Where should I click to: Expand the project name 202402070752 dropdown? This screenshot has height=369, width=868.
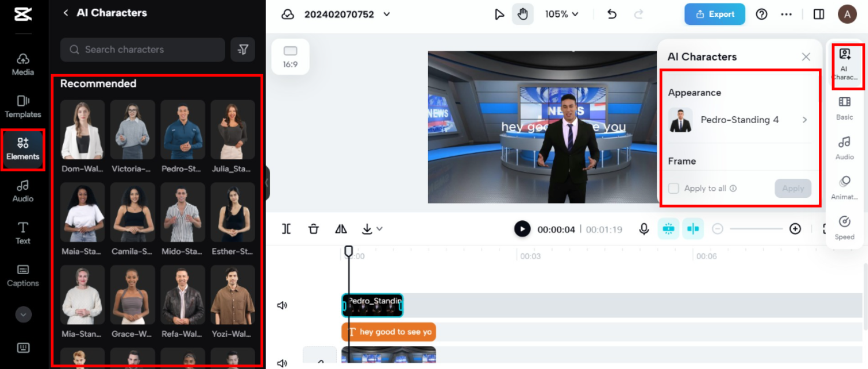(x=387, y=14)
